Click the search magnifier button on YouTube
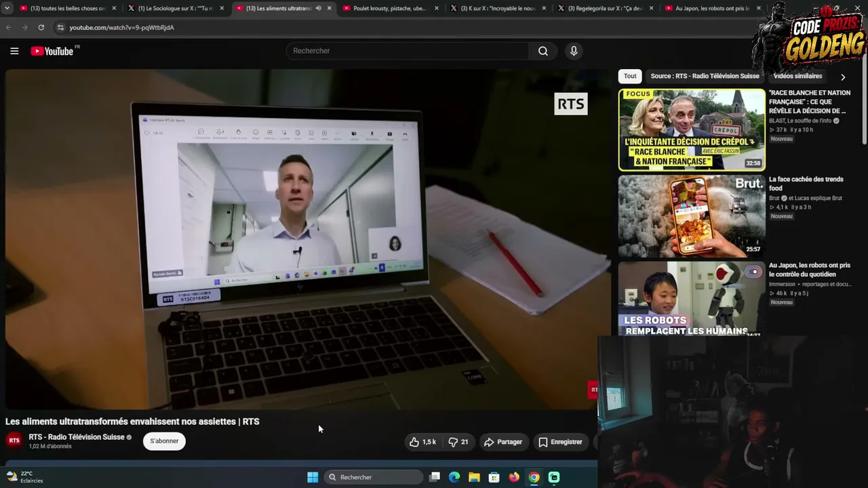This screenshot has height=488, width=868. coord(543,51)
